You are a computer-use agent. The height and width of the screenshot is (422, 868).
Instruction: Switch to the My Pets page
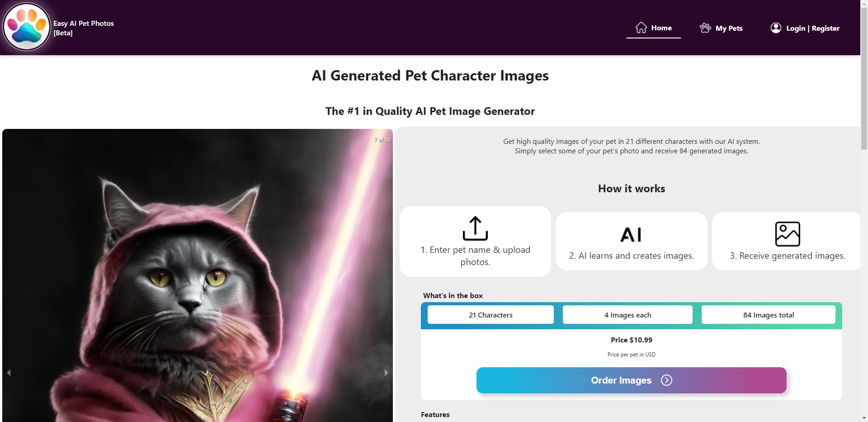point(728,28)
